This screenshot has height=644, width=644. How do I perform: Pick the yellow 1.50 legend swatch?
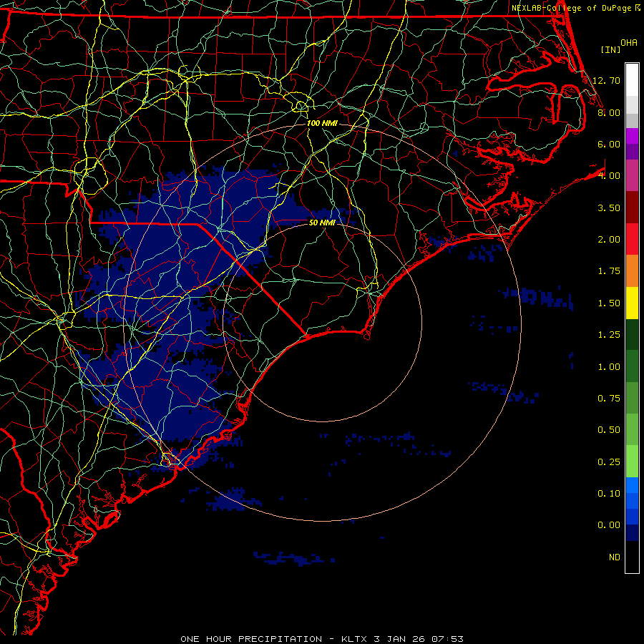632,303
